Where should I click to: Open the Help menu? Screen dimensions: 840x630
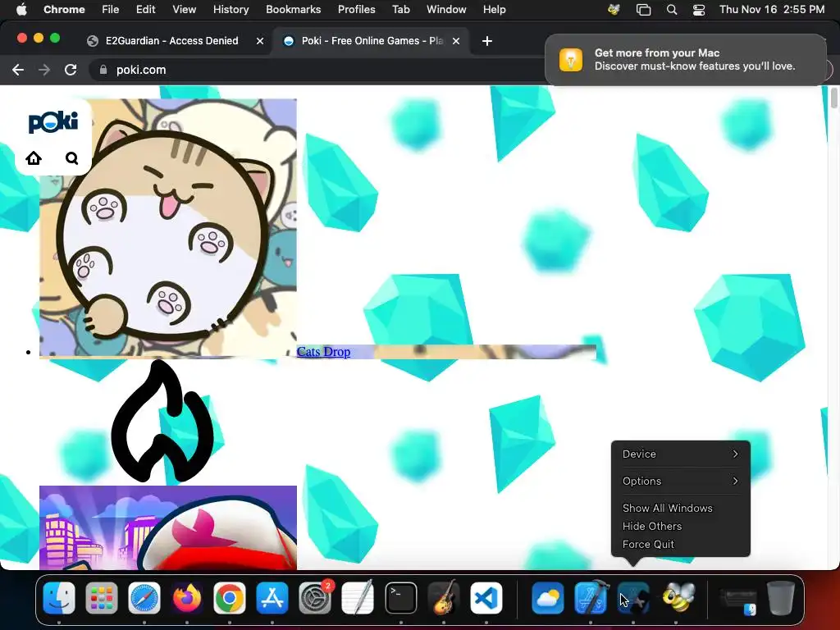pyautogui.click(x=494, y=10)
